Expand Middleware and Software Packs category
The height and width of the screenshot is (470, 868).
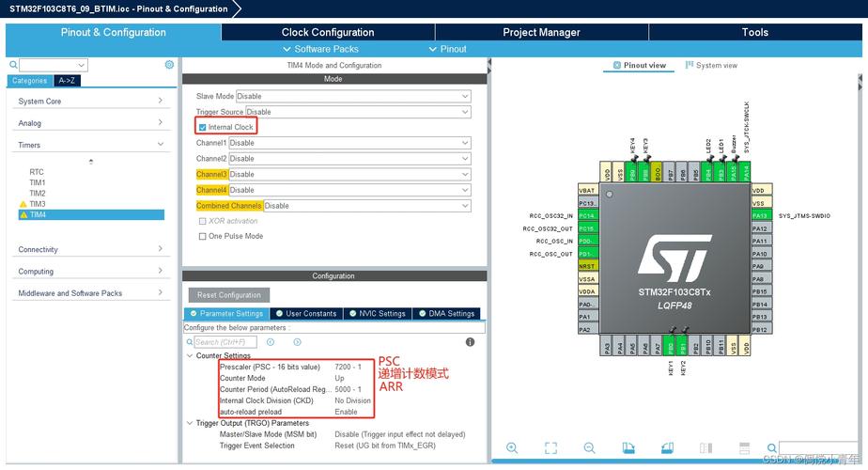pos(90,293)
